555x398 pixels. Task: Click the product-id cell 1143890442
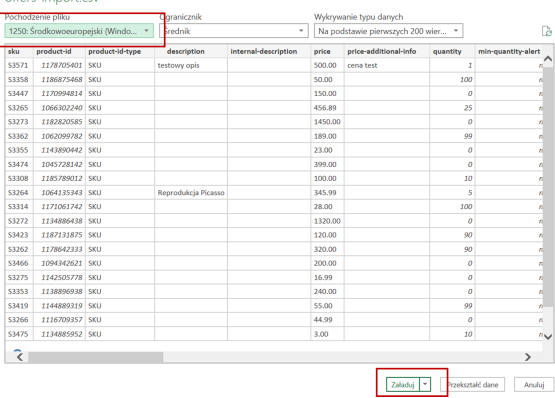(59, 150)
